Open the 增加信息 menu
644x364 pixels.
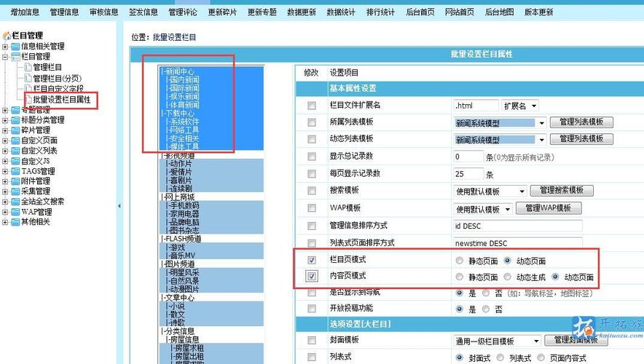pyautogui.click(x=25, y=12)
